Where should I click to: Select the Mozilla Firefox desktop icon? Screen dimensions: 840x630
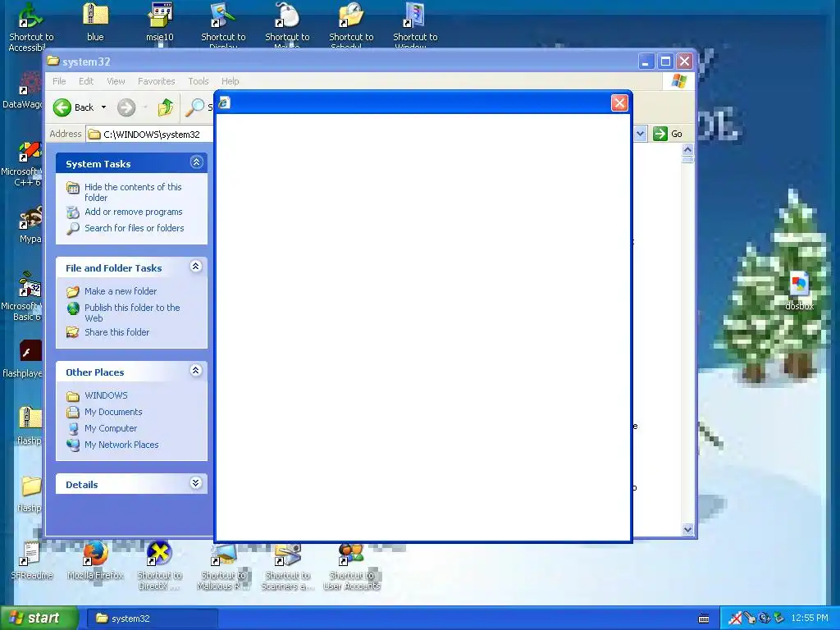(x=95, y=560)
